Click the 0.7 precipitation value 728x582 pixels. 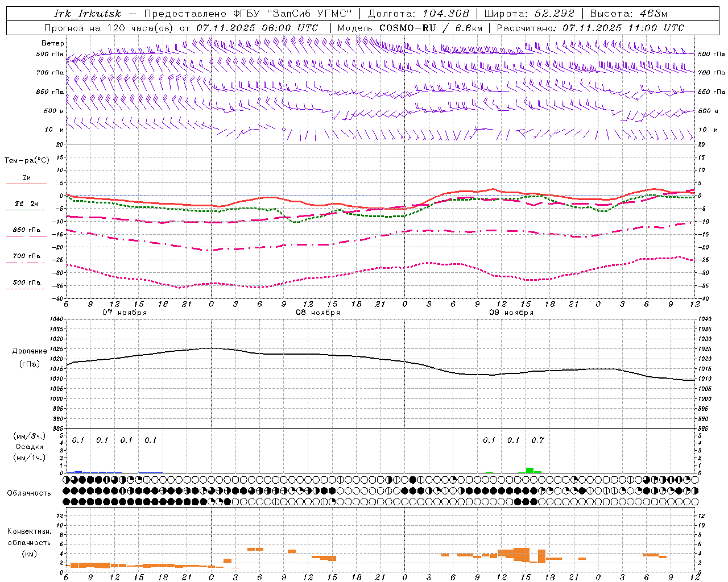(537, 440)
